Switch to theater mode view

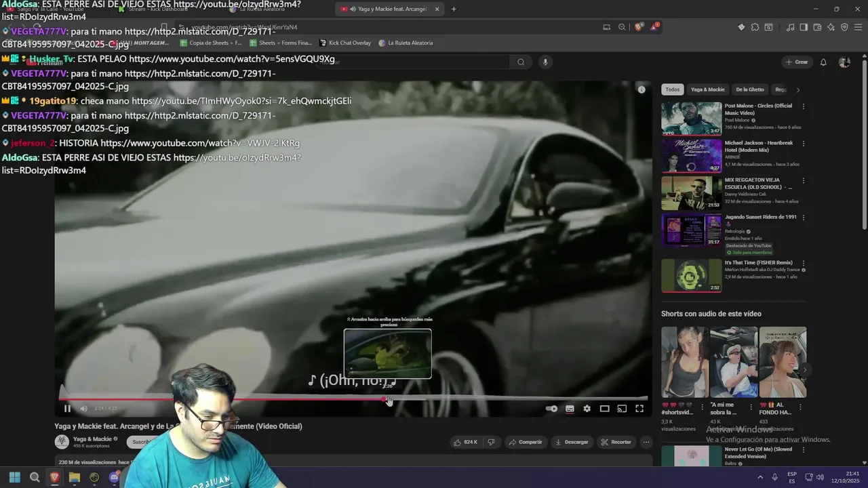point(604,409)
